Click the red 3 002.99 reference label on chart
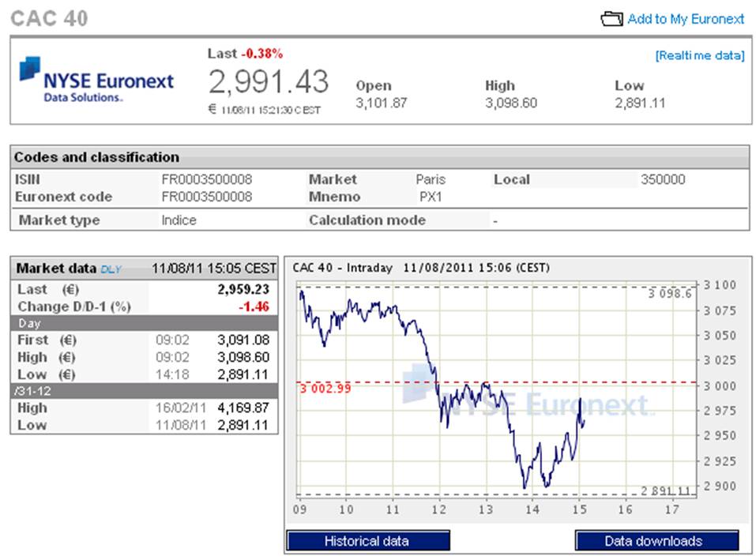Viewport: 756px width, 560px height. [325, 389]
